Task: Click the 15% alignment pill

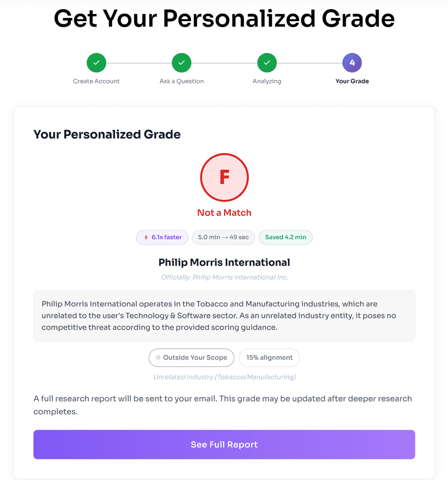Action: click(x=269, y=358)
